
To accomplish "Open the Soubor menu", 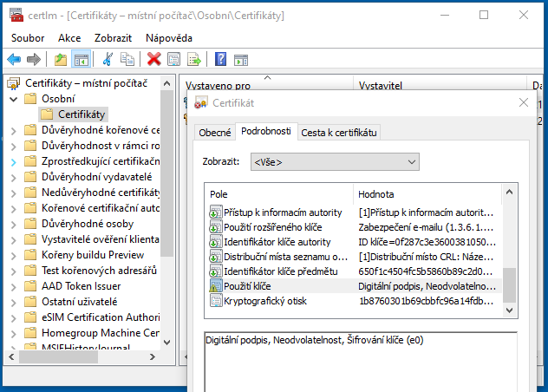I will pyautogui.click(x=28, y=38).
